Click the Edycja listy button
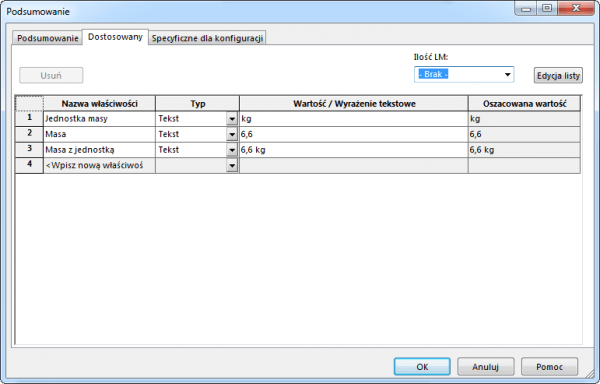Image resolution: width=600 pixels, height=384 pixels. pyautogui.click(x=558, y=75)
